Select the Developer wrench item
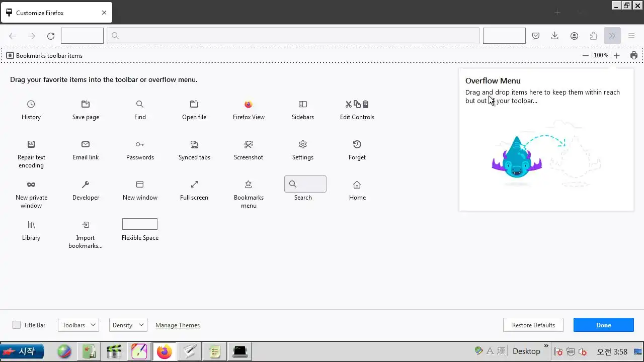The image size is (644, 362). pos(86,190)
